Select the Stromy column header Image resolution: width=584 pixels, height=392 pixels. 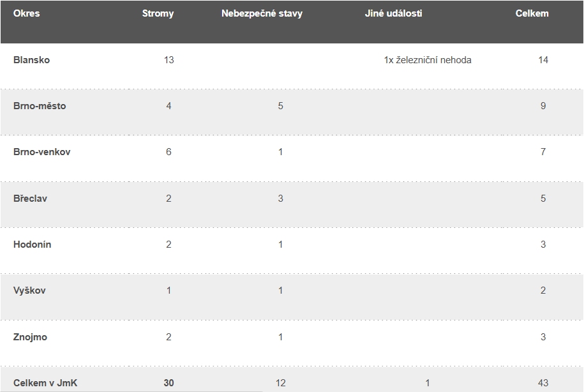click(x=158, y=13)
